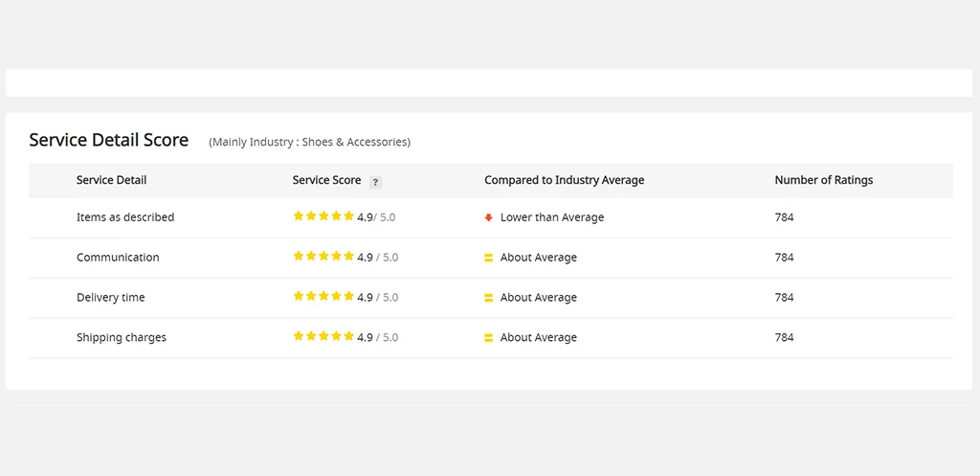Click 4.9 / 5.0 score for Communication
This screenshot has height=476, width=980.
[377, 258]
